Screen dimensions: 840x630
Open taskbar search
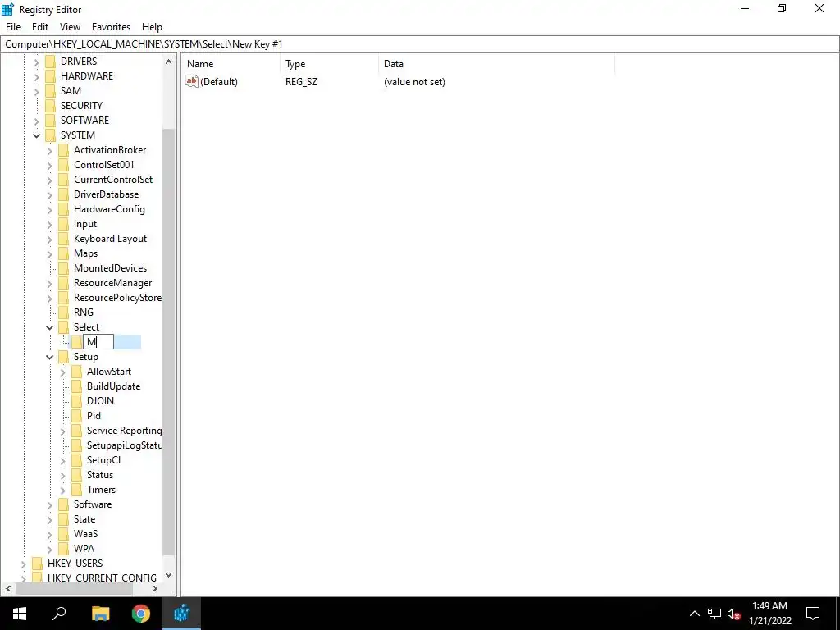(59, 614)
